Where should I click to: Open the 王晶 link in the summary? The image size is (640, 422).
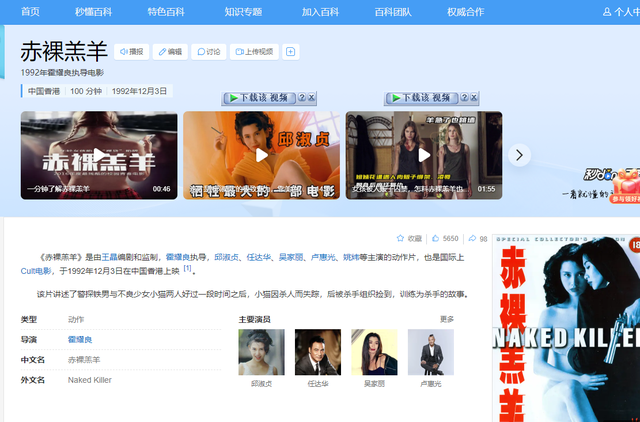[109, 257]
